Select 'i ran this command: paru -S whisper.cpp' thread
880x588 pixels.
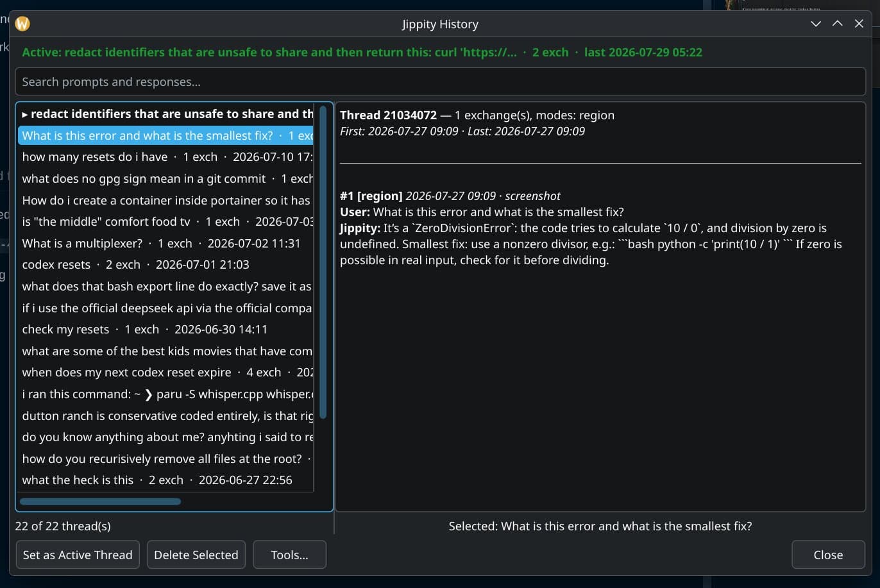point(165,394)
